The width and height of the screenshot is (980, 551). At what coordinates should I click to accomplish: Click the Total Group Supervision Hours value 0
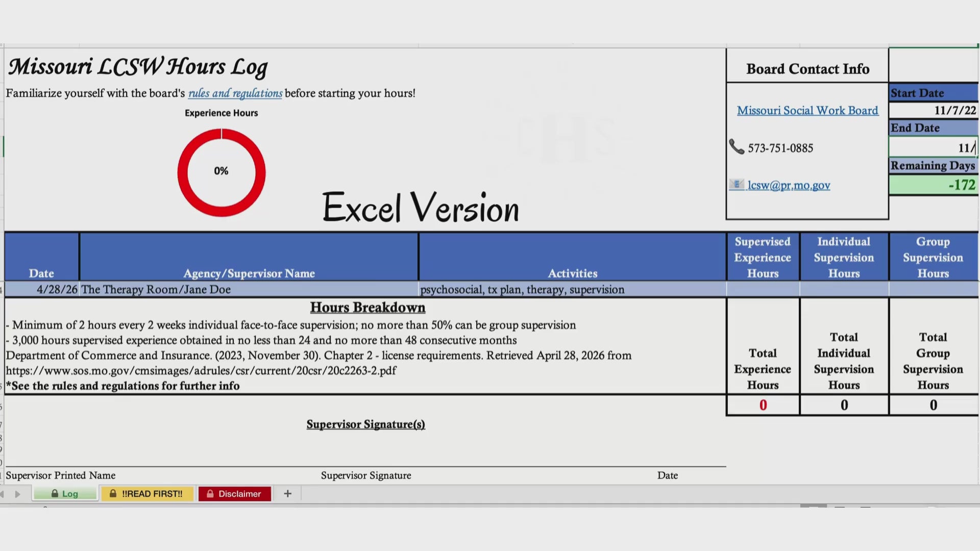coord(933,405)
